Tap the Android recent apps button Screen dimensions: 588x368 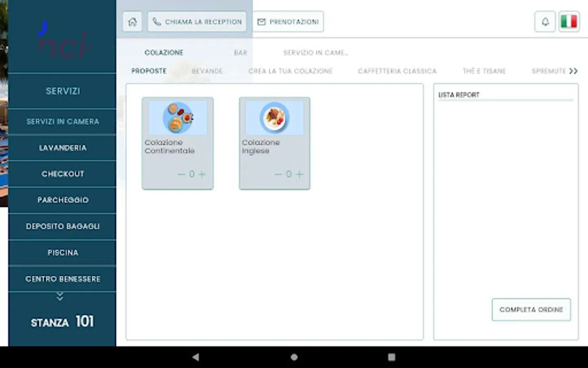pyautogui.click(x=392, y=357)
